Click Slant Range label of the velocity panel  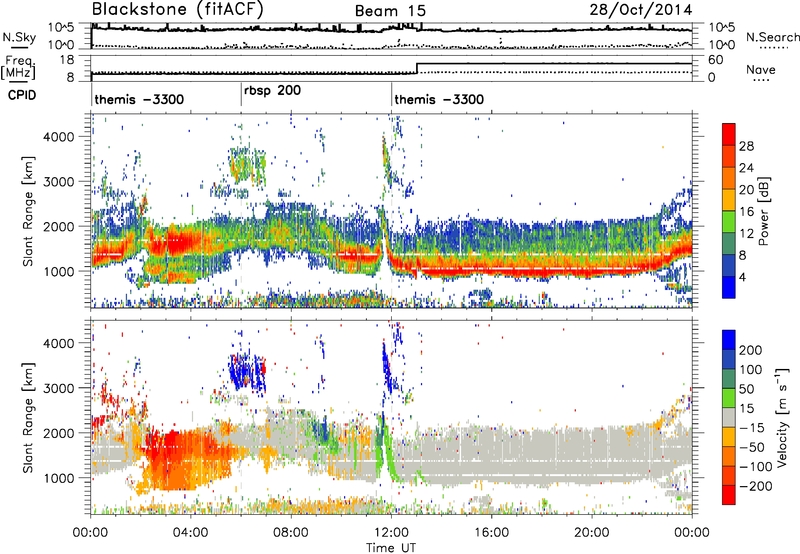click(x=28, y=418)
